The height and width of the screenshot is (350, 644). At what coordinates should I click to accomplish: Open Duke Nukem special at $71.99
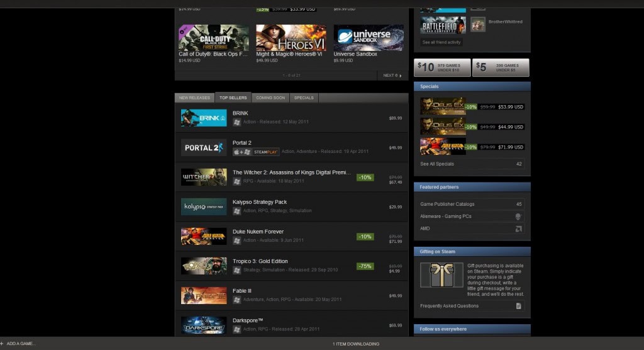[443, 147]
